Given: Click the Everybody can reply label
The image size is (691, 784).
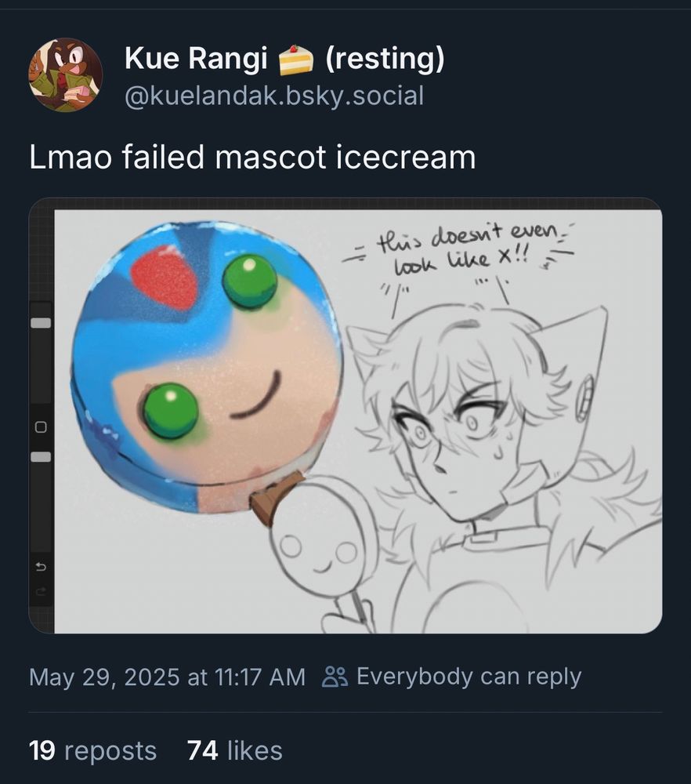Looking at the screenshot, I should [469, 677].
